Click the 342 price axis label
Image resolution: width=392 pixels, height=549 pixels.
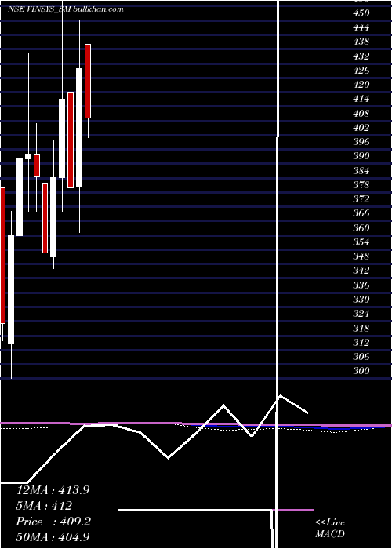(361, 271)
